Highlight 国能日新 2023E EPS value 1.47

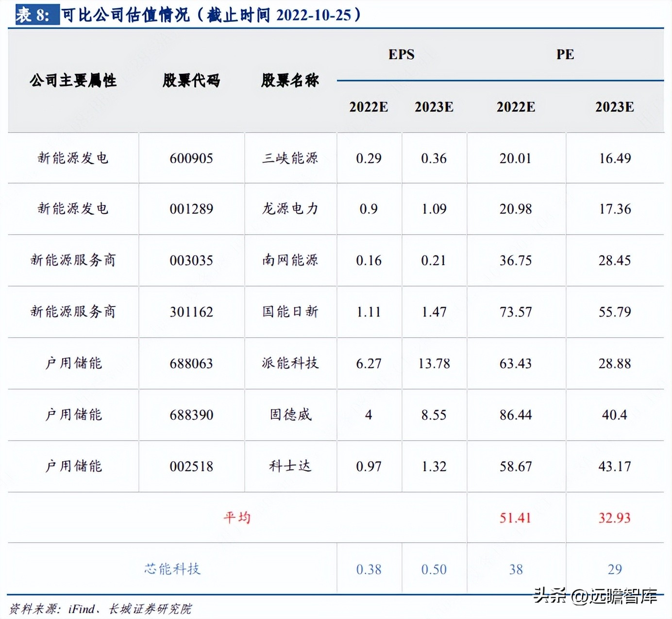point(434,312)
